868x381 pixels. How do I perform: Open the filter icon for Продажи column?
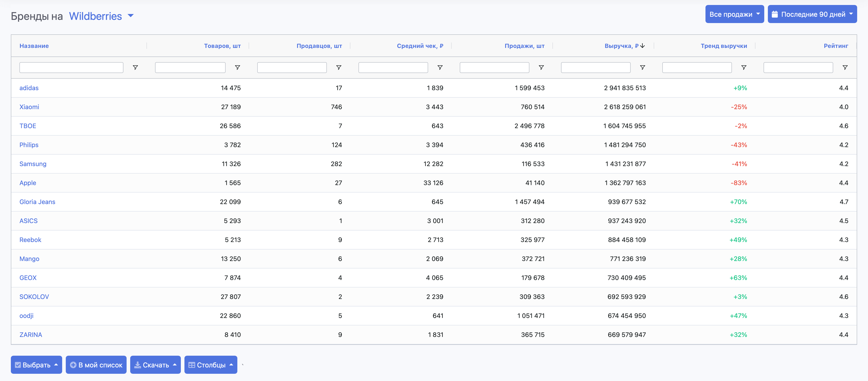coord(542,67)
